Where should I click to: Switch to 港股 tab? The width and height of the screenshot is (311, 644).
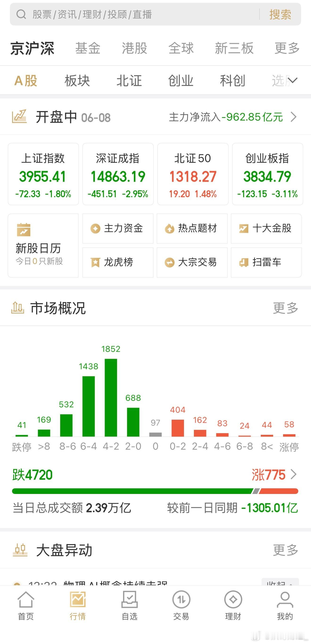point(135,48)
